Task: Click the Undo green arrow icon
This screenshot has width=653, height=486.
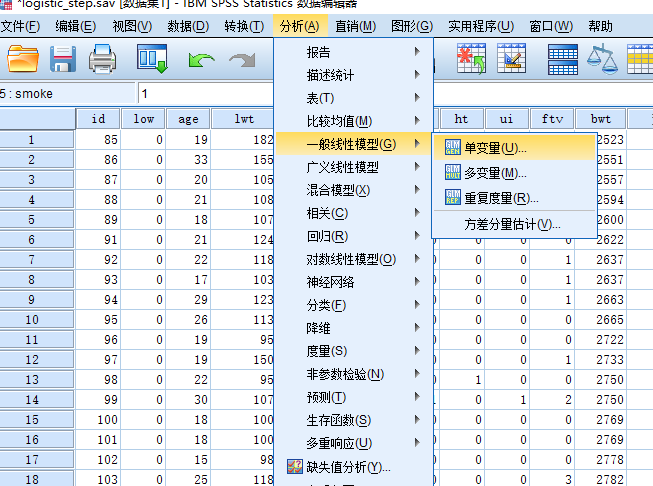Action: click(201, 60)
